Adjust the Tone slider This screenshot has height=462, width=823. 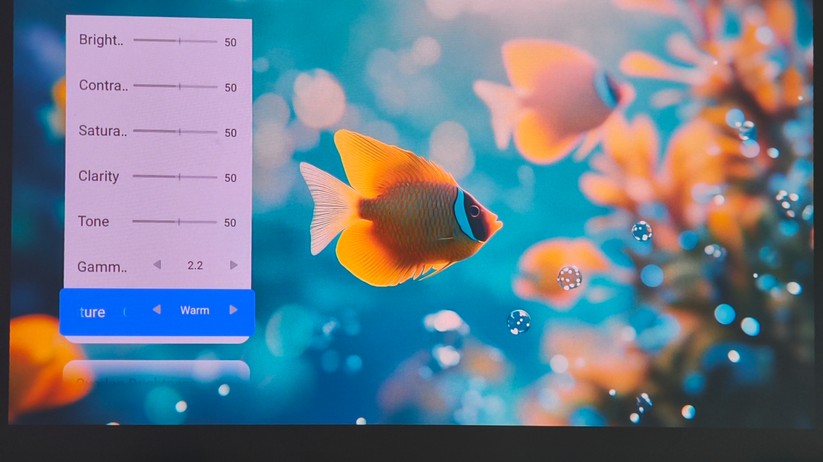175,222
